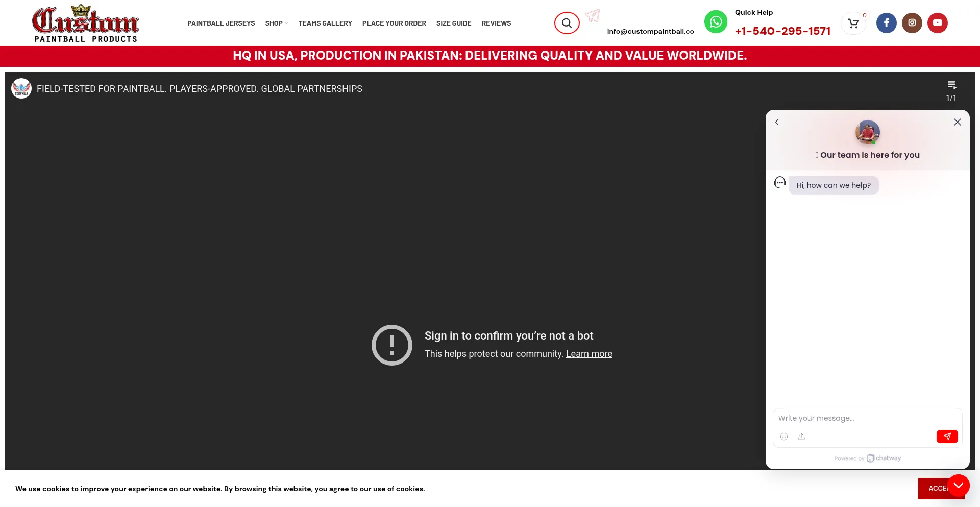Open the video playlist icon
The width and height of the screenshot is (980, 507).
click(951, 85)
